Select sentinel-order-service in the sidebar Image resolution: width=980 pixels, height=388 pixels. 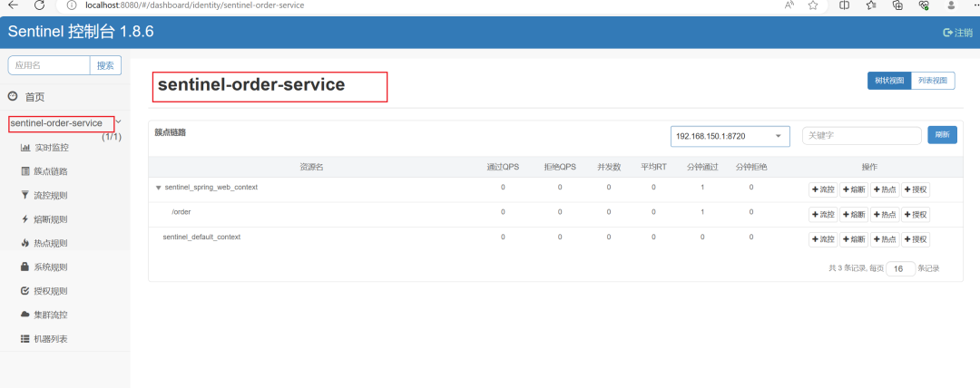pos(56,123)
